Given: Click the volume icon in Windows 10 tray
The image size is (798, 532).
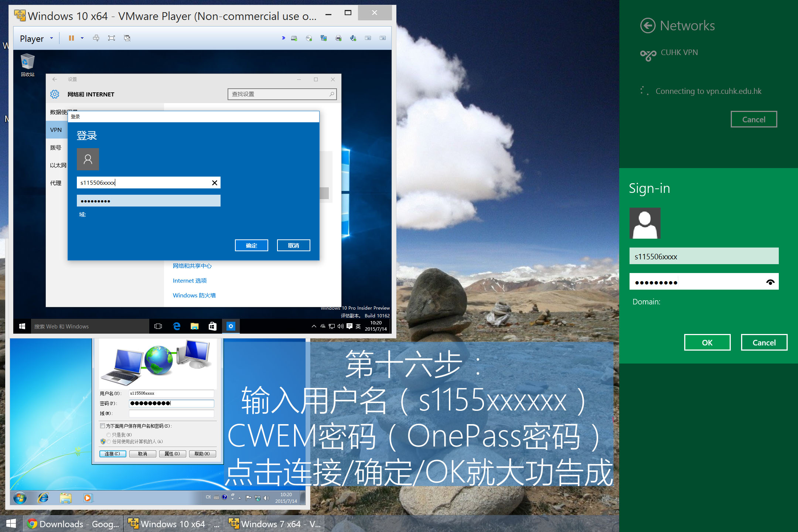Looking at the screenshot, I should tap(340, 326).
